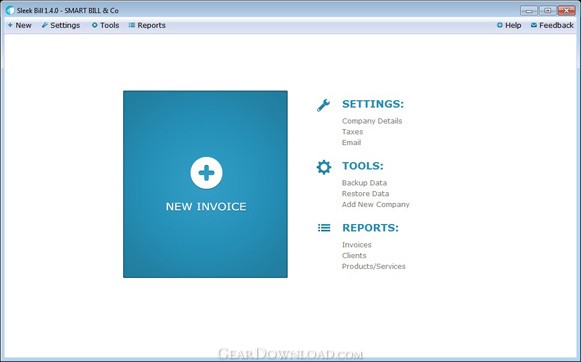
Task: Select Restore Data
Action: click(365, 194)
